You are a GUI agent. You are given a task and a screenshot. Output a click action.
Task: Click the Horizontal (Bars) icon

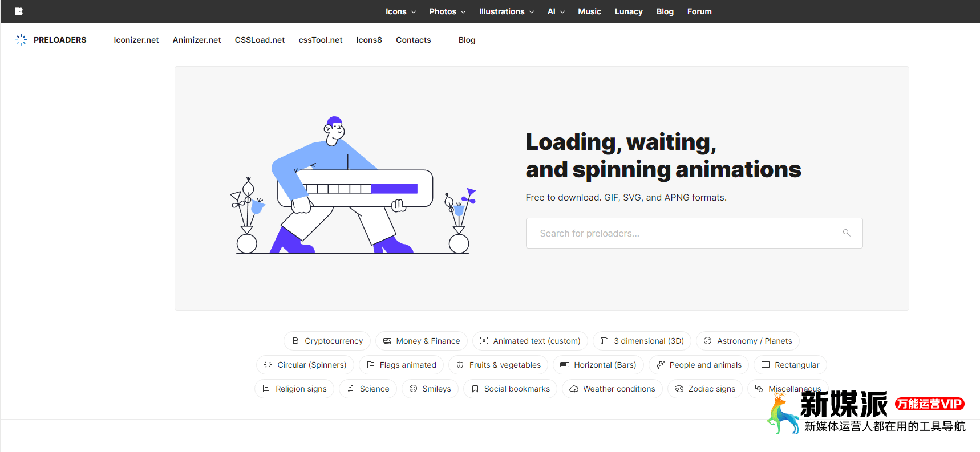(565, 365)
